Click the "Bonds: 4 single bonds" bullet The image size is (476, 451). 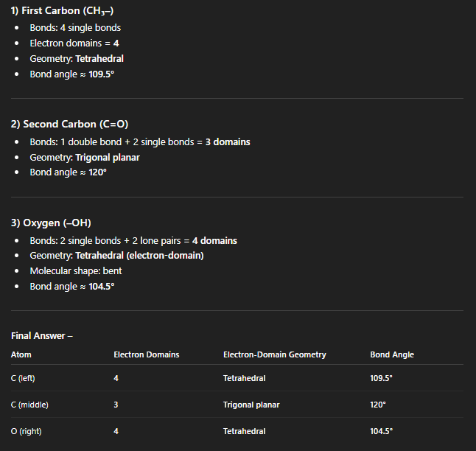point(75,28)
